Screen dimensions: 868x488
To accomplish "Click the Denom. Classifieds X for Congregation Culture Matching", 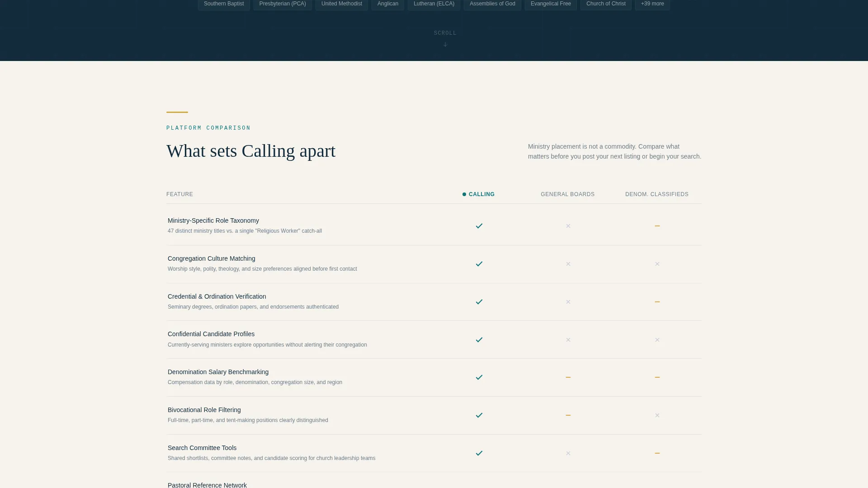I will coord(657,264).
